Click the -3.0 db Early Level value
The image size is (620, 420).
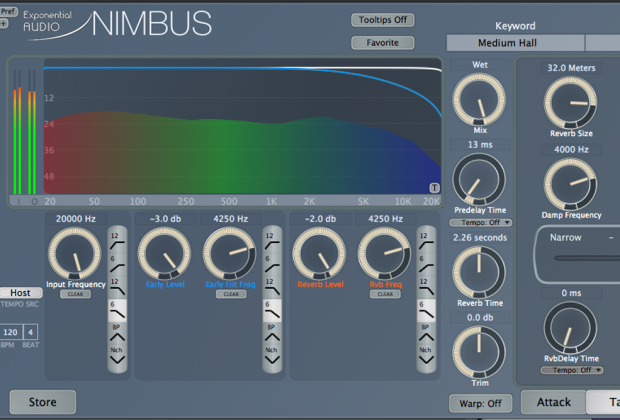[165, 219]
